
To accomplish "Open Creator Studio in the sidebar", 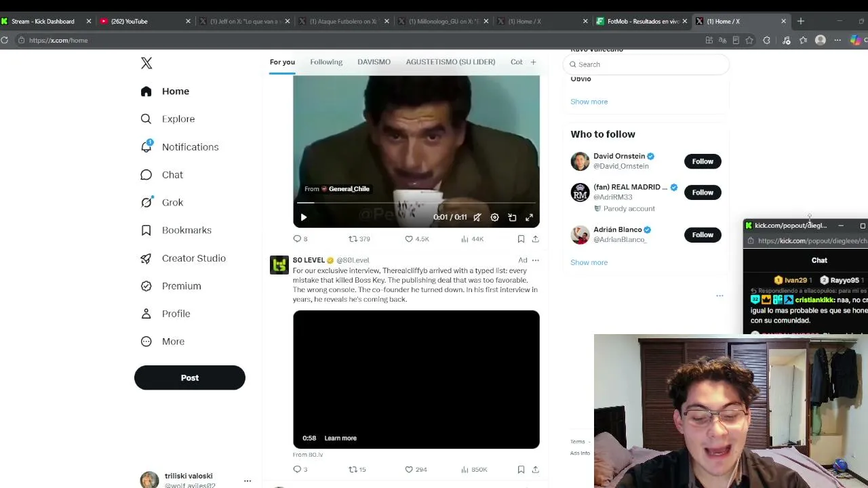I will click(x=183, y=258).
